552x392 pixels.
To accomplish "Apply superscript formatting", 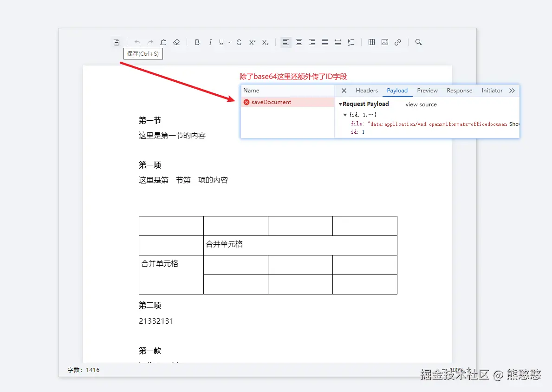I will click(x=252, y=42).
